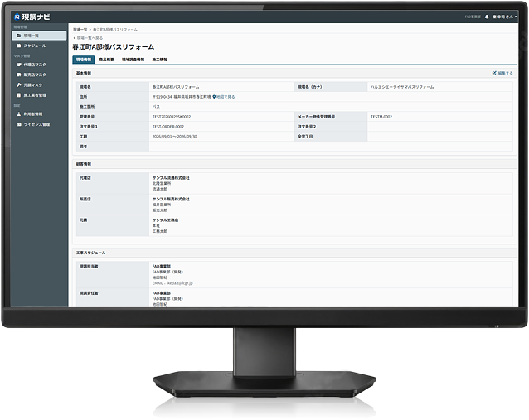Open 現場一覧 in the sidebar

tap(39, 36)
